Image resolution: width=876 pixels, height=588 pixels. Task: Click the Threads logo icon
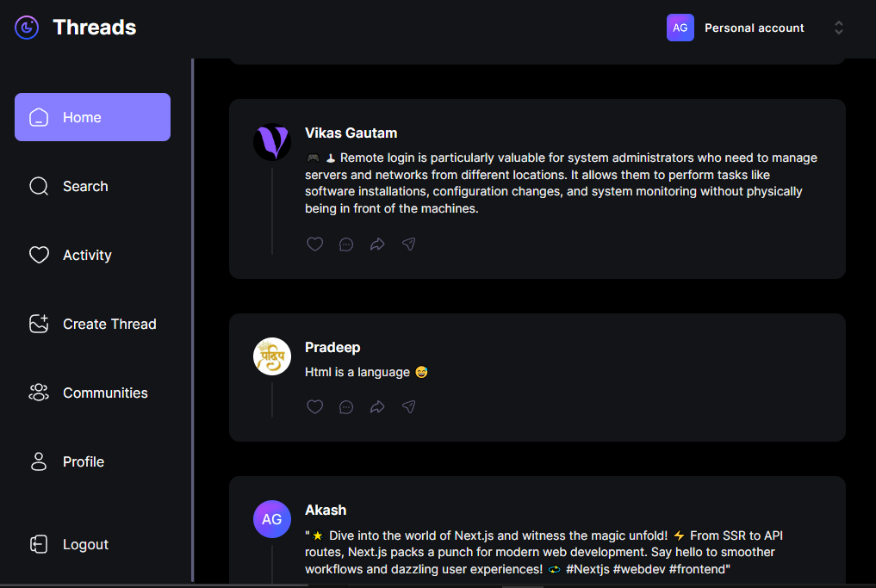(x=27, y=28)
